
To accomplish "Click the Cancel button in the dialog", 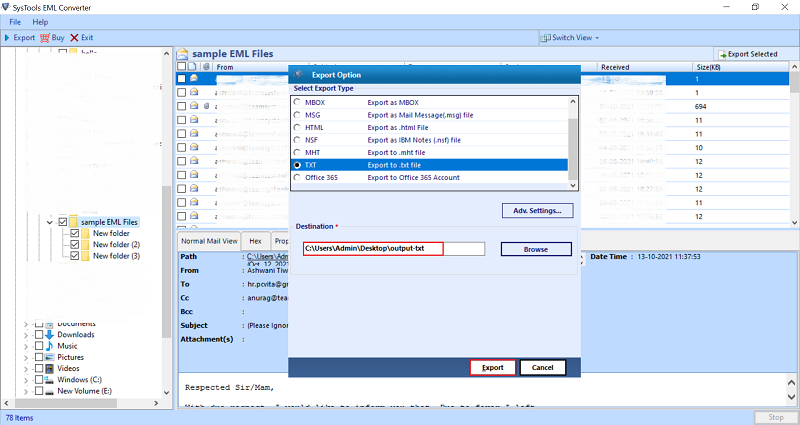I will coord(542,367).
